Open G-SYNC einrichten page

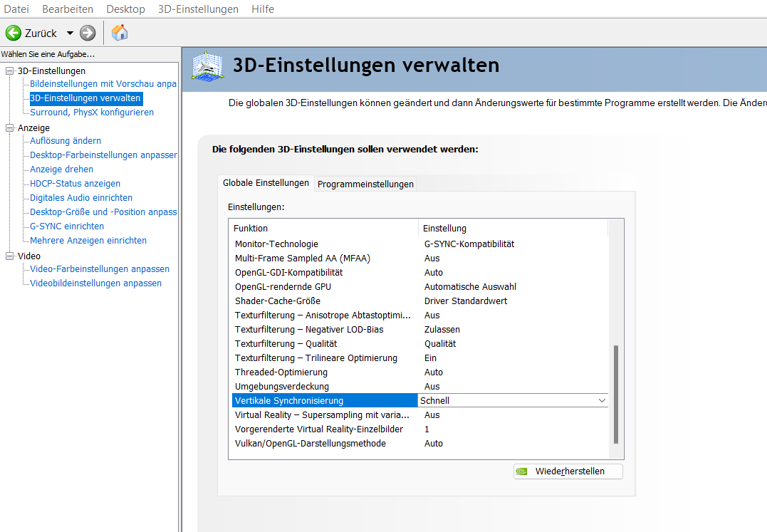tap(67, 226)
